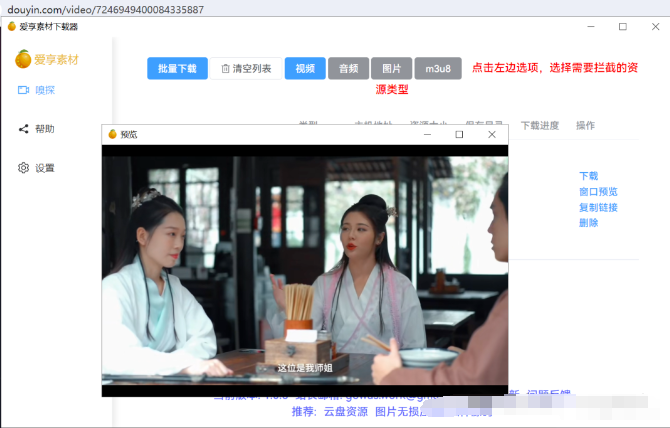670x428 pixels.
Task: Maximize the 爱享素材下载器 main window
Action: tap(623, 26)
